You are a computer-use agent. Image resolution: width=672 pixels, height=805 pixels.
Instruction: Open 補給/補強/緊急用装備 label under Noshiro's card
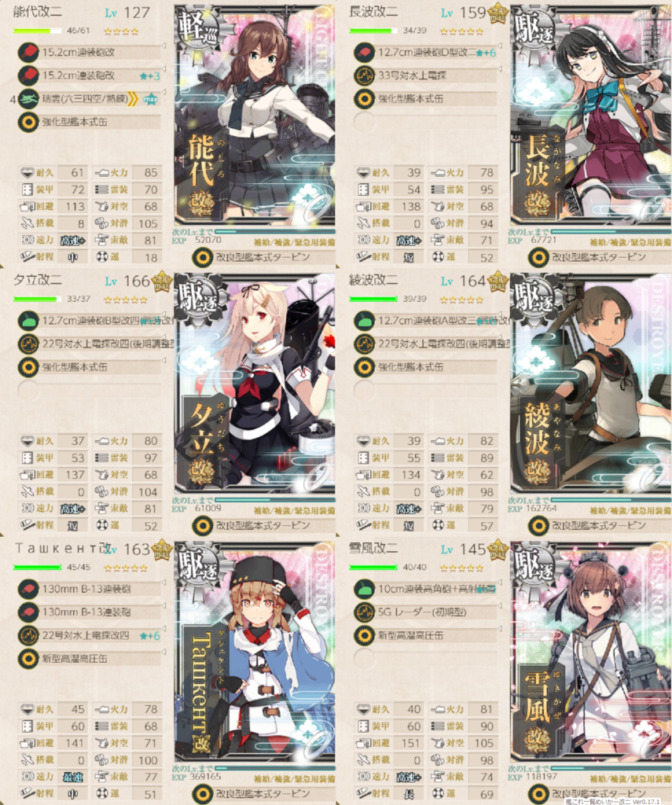click(294, 243)
